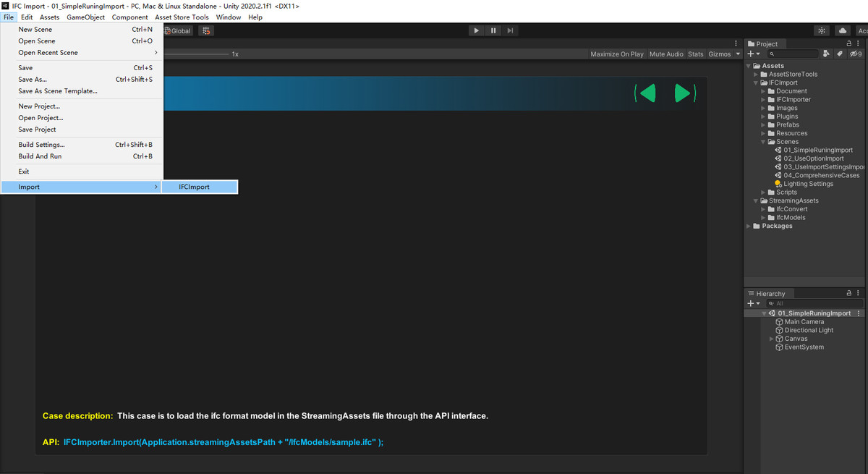The width and height of the screenshot is (868, 474).
Task: Open Recent Scene submenu entry
Action: coord(82,53)
